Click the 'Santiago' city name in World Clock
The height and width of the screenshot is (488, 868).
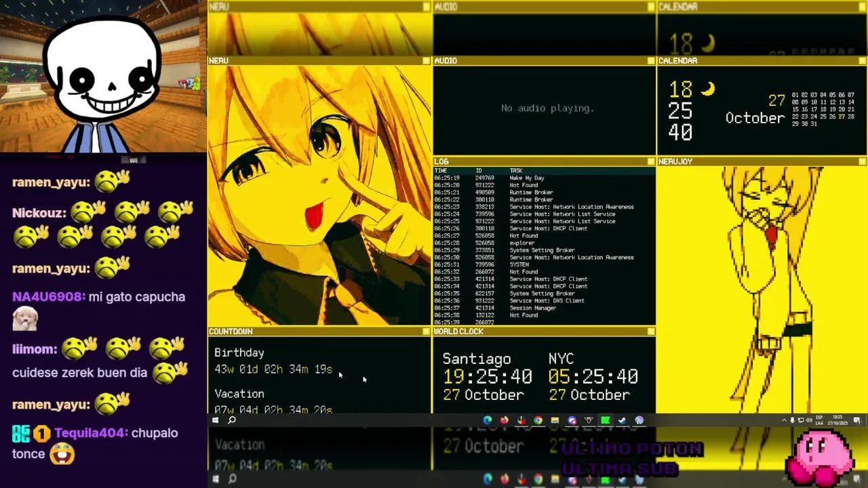coord(477,359)
